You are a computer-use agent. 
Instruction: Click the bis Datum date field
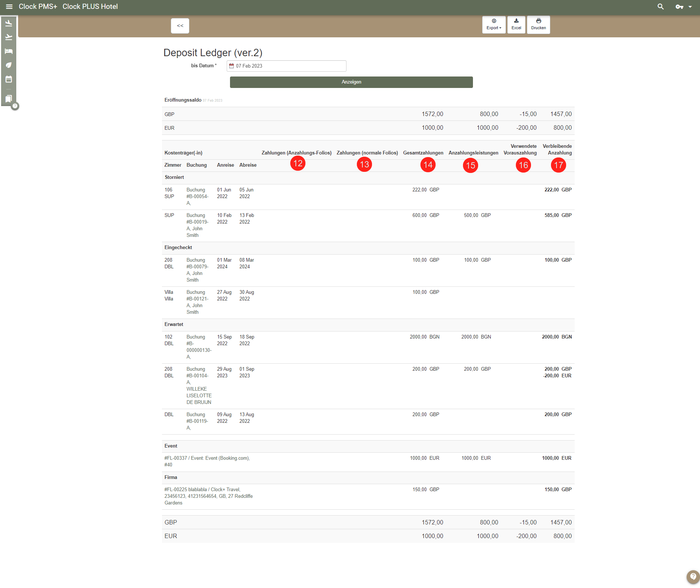[286, 66]
